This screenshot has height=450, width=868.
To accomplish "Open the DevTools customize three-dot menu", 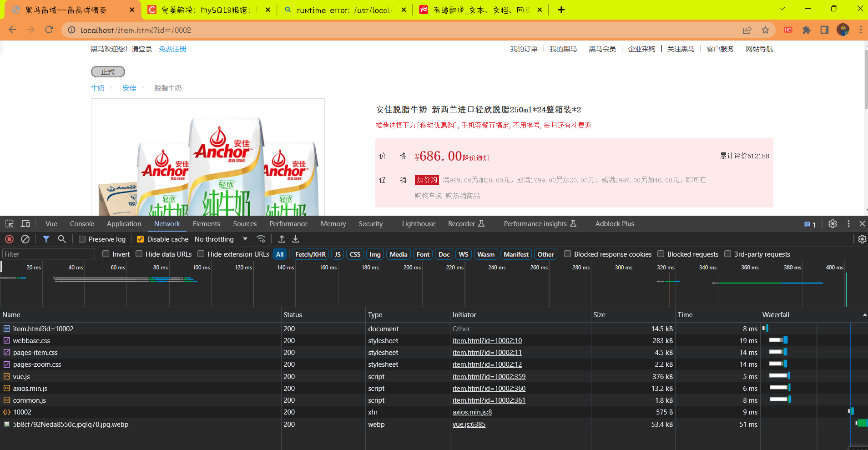I will point(848,224).
